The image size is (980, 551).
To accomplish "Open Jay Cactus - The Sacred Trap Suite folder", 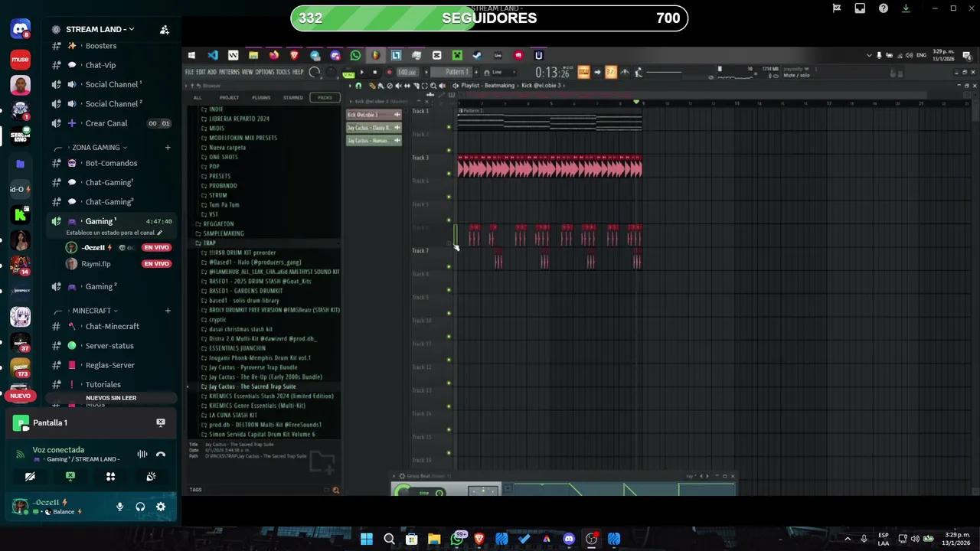I will (252, 386).
